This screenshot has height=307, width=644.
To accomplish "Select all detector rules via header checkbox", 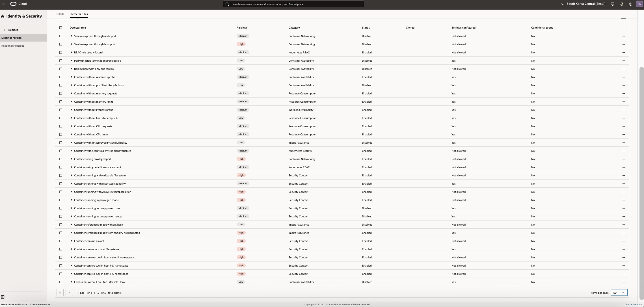I will (x=60, y=28).
